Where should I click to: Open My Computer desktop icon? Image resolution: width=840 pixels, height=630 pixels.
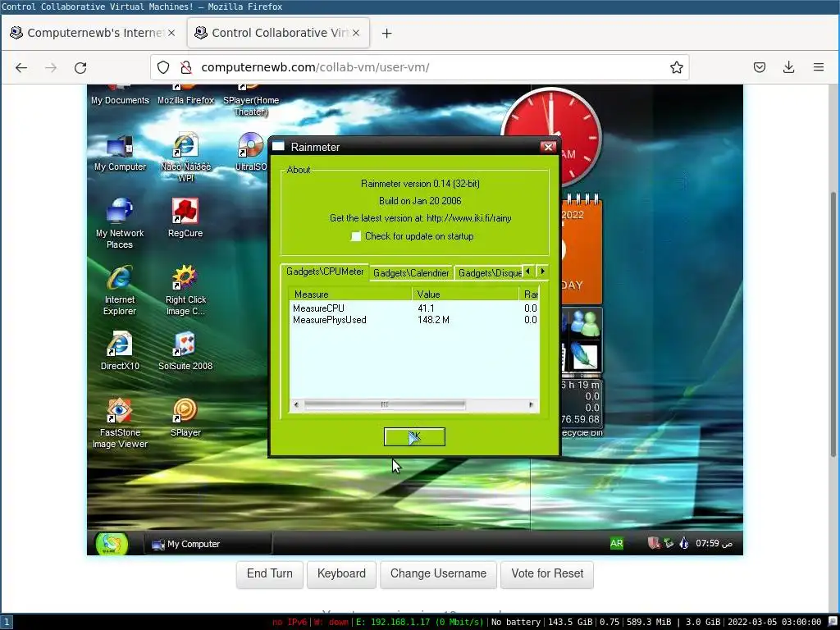[x=120, y=153]
